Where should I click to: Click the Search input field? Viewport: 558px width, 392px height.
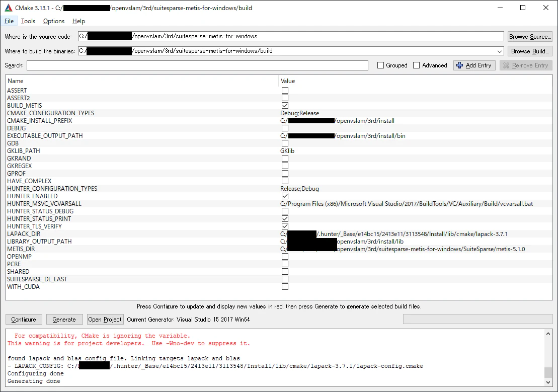point(198,65)
